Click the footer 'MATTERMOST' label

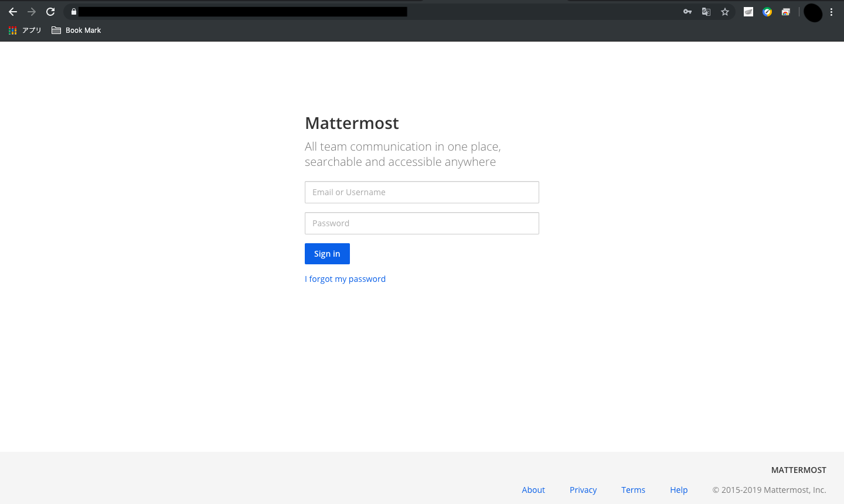[x=799, y=470]
